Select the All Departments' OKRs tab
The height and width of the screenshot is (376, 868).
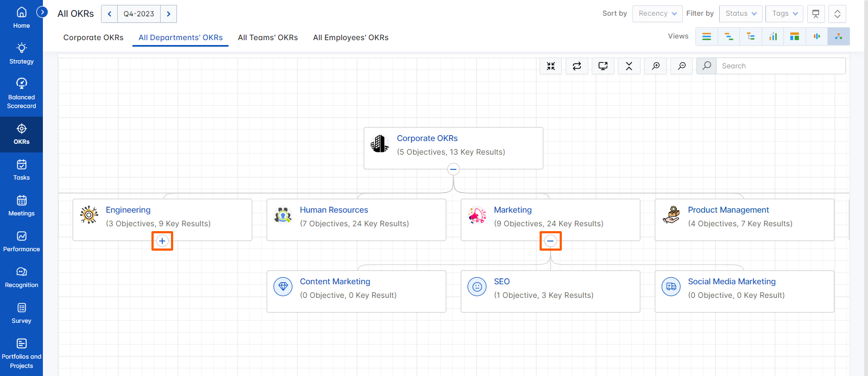[180, 37]
